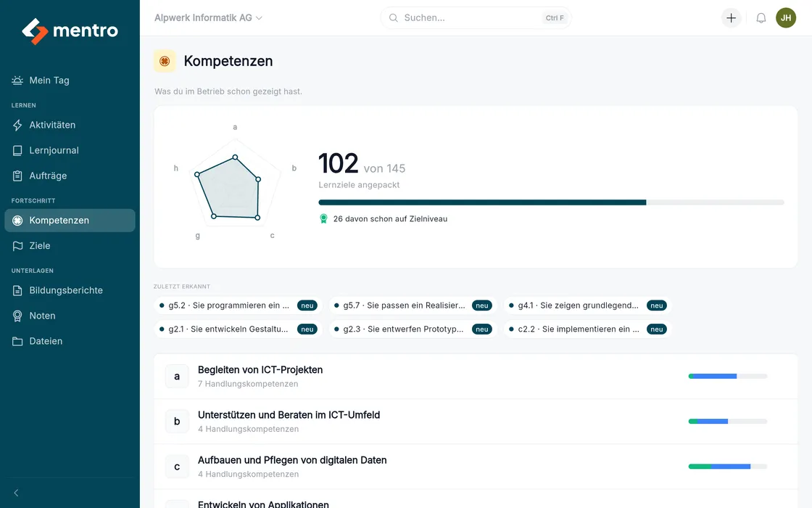Click 'Was du im Betrieb schon gezeigt hast' subtitle
This screenshot has height=508, width=812.
point(228,91)
